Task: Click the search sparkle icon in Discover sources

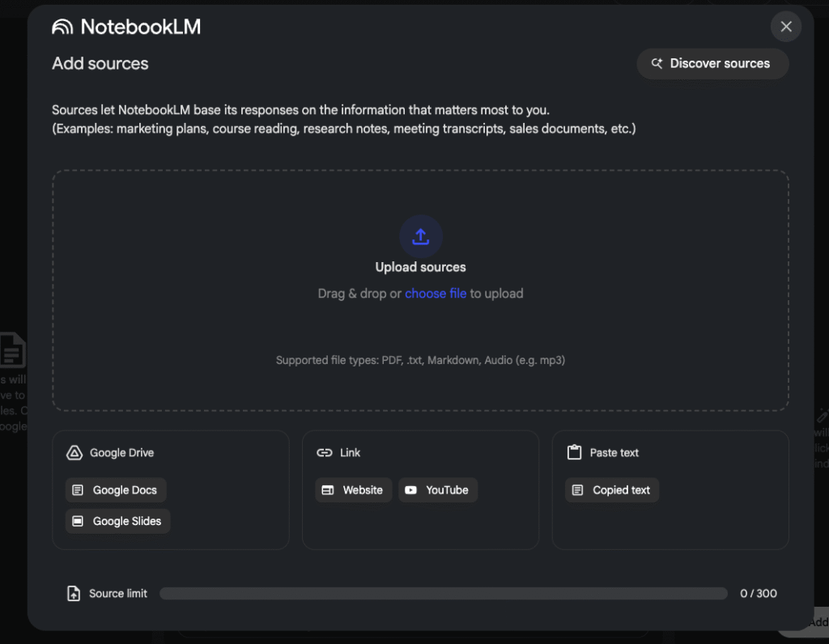Action: pyautogui.click(x=657, y=63)
